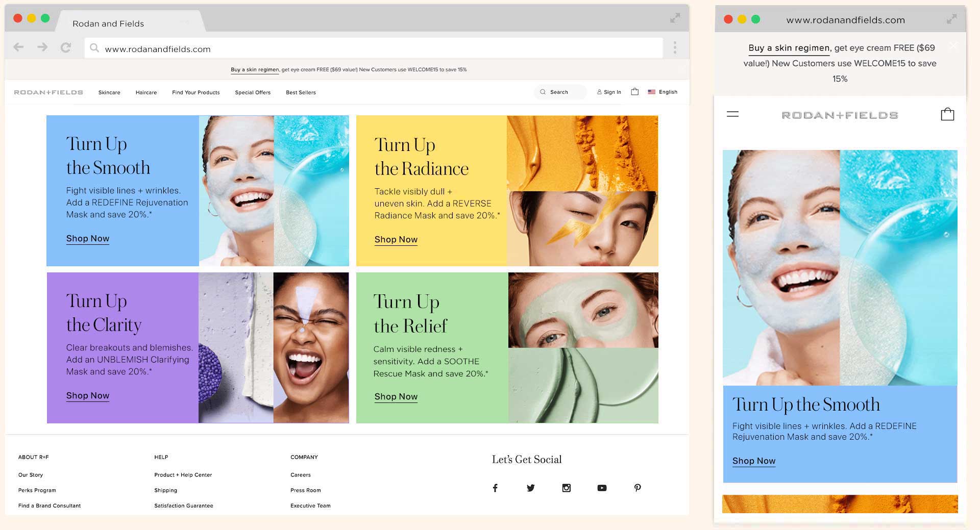
Task: Open Rodan and Fields Instagram page
Action: click(x=567, y=488)
